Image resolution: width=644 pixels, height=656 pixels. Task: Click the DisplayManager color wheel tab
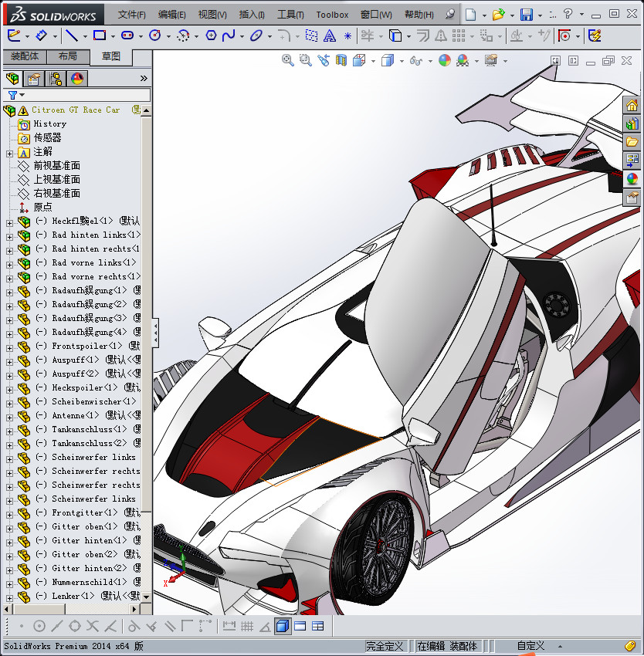pos(76,79)
